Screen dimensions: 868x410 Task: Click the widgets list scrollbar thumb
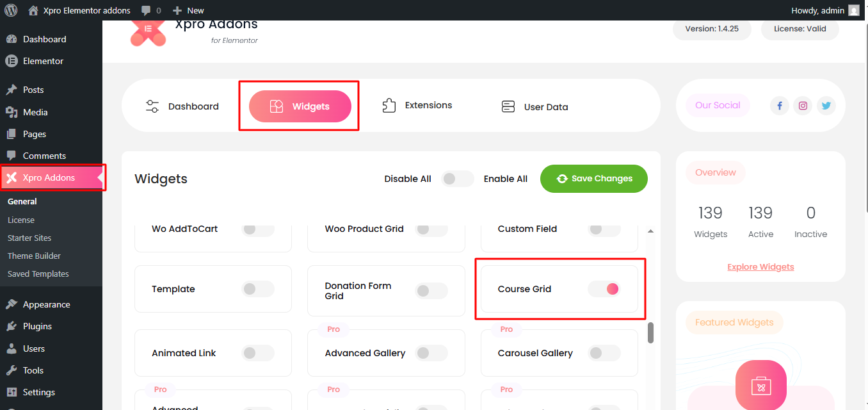tap(650, 332)
